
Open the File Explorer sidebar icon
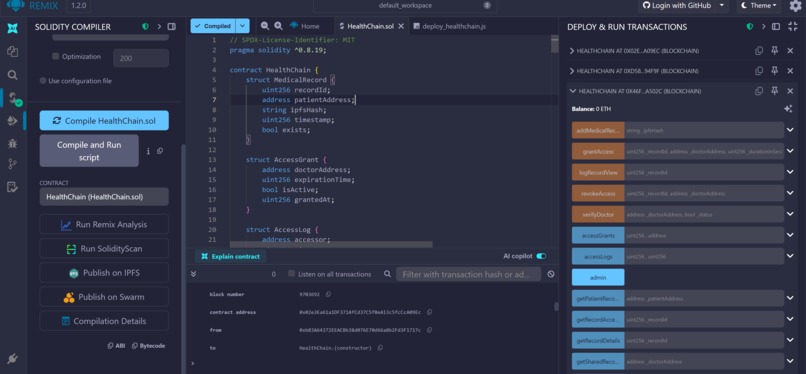pos(13,51)
